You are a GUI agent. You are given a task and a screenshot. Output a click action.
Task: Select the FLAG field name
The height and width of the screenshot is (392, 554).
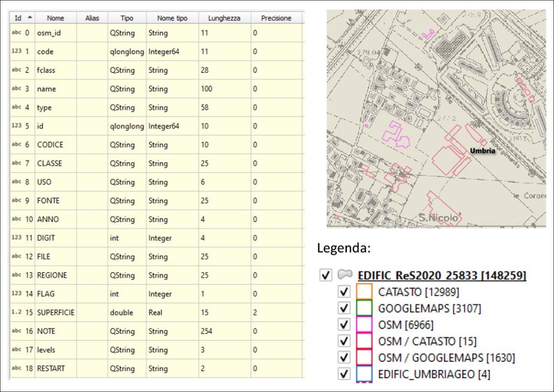(x=46, y=294)
